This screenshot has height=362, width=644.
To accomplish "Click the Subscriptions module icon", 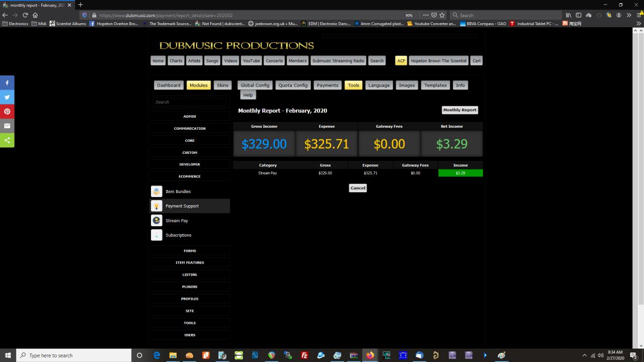I will tap(156, 235).
